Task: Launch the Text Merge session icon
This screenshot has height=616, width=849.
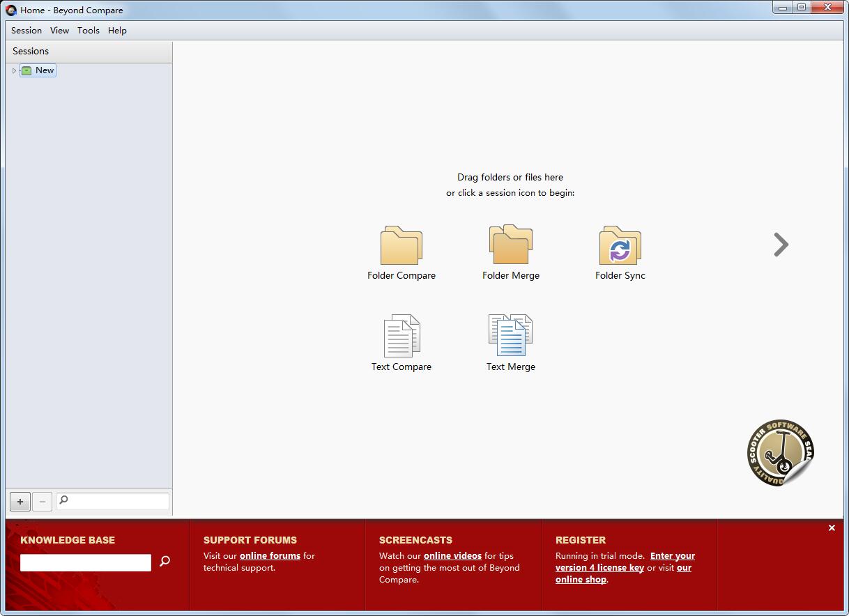Action: (510, 336)
